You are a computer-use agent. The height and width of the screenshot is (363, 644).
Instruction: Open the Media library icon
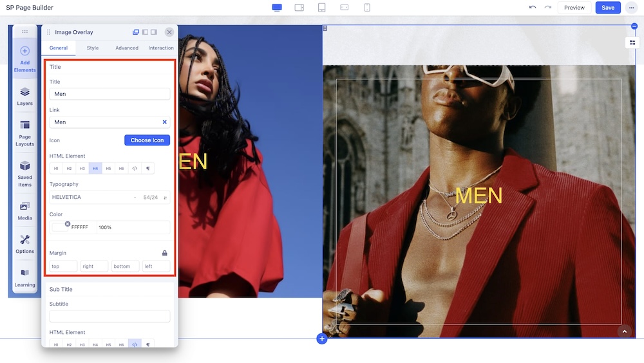click(x=24, y=210)
